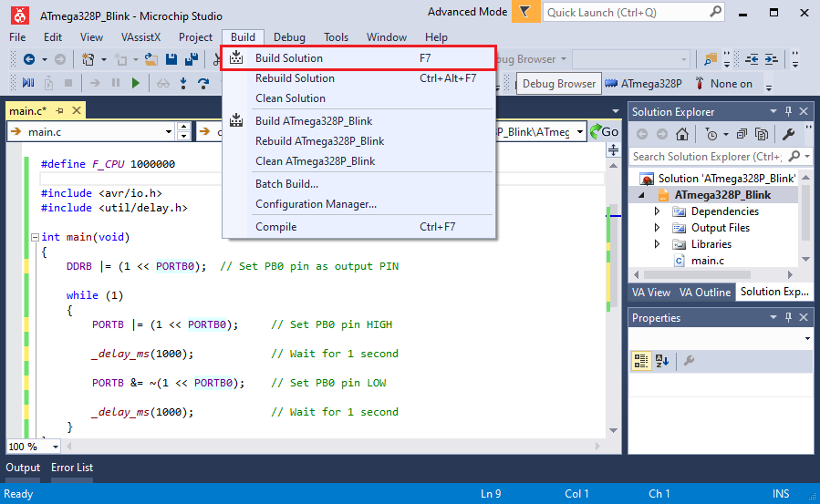Click the Home icon in Solution Explorer

(682, 134)
